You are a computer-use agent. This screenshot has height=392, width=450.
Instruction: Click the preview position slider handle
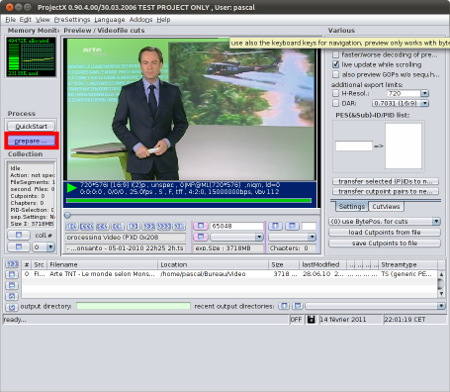coord(67,215)
